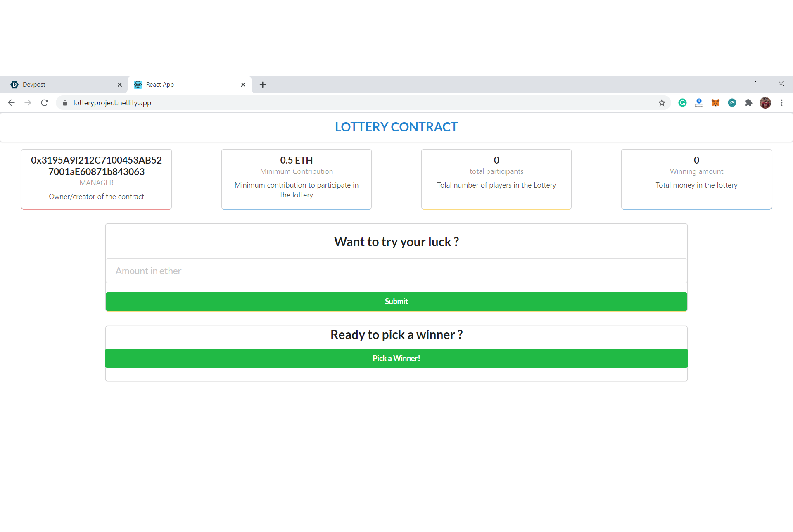Close the Devpost tab
The height and width of the screenshot is (532, 793).
coord(120,85)
